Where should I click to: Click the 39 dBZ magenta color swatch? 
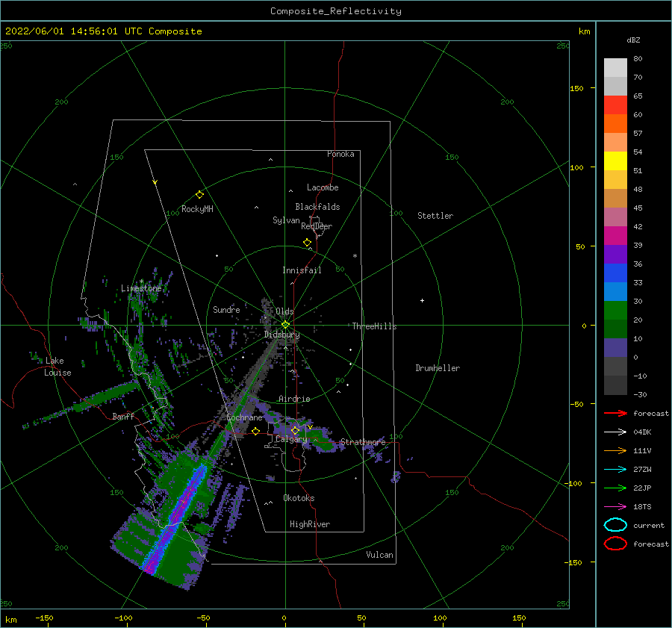pyautogui.click(x=615, y=235)
